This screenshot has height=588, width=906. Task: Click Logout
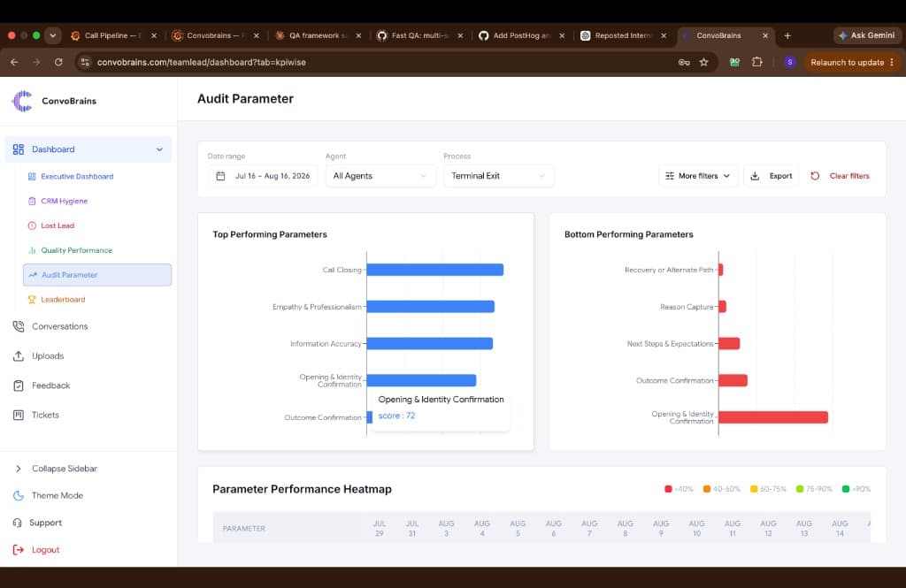tap(46, 550)
